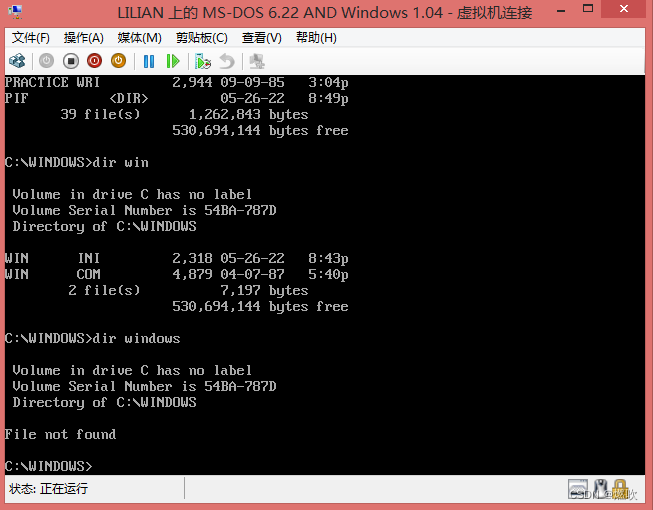Screen dimensions: 653x510
Task: Open the 查看(V) menu
Action: [x=262, y=38]
